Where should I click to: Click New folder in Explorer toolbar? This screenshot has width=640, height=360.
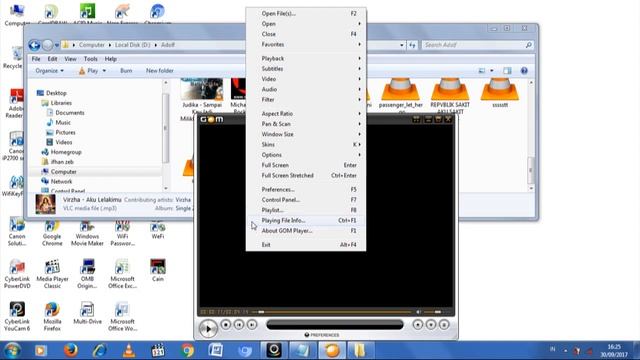pos(160,71)
